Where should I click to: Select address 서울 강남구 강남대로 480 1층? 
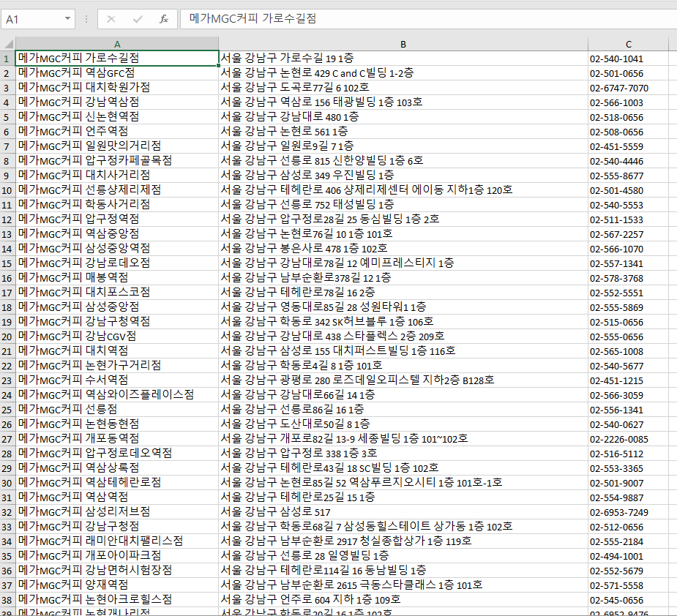403,117
